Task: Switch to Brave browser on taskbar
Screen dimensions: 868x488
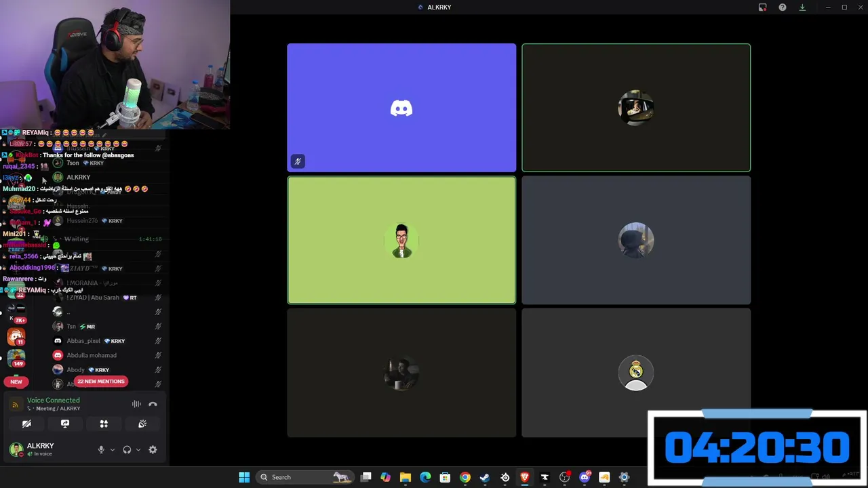Action: [x=524, y=477]
